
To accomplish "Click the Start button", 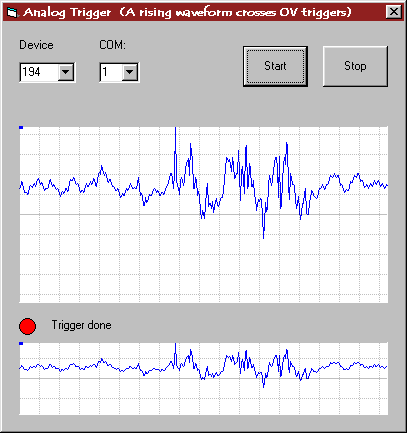I will (x=275, y=66).
